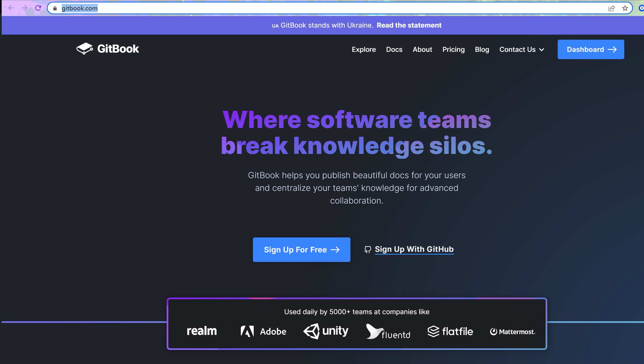Click the browser forward arrow
The image size is (644, 364).
pos(24,8)
